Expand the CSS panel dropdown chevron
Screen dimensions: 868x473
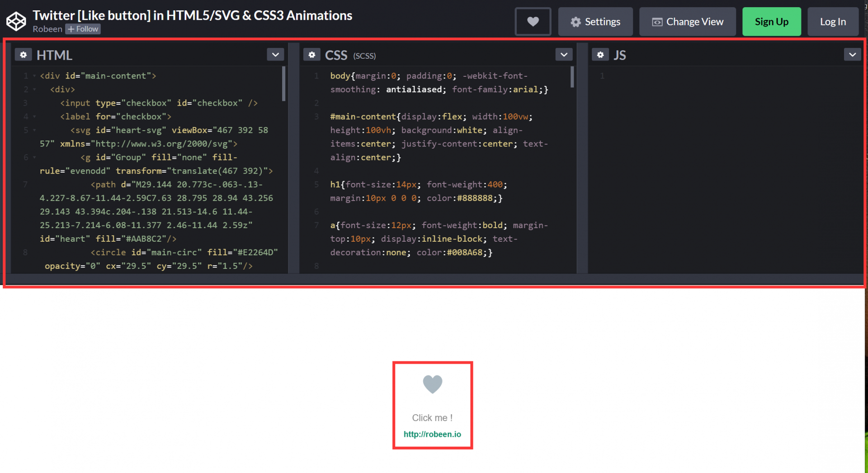pos(564,54)
